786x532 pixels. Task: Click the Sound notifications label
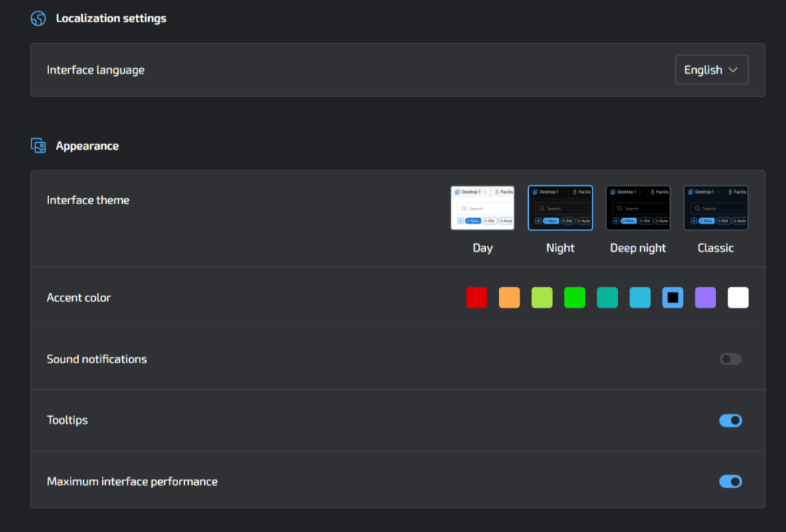click(97, 359)
